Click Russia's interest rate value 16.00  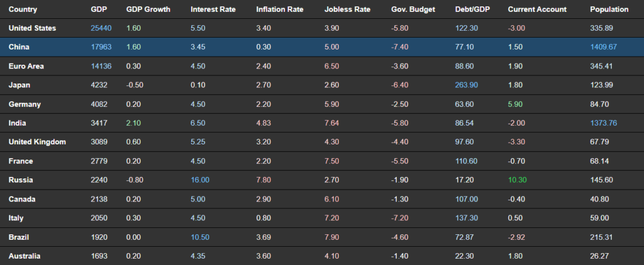pyautogui.click(x=200, y=180)
